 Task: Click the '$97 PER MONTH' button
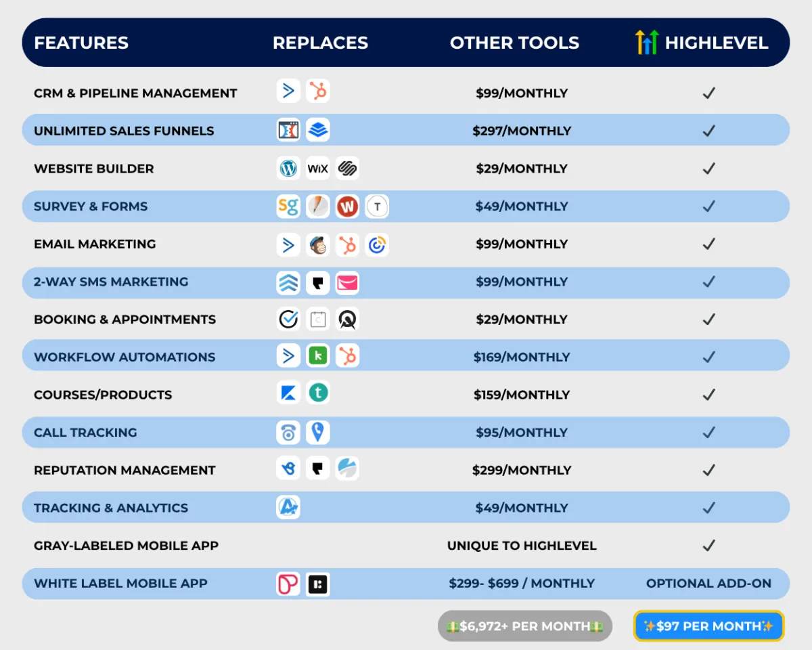(x=708, y=626)
